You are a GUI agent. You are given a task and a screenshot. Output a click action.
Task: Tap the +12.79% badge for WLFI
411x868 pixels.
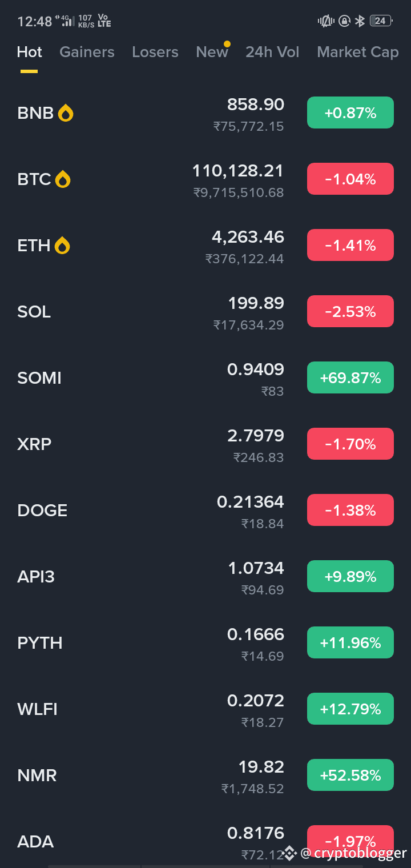350,709
